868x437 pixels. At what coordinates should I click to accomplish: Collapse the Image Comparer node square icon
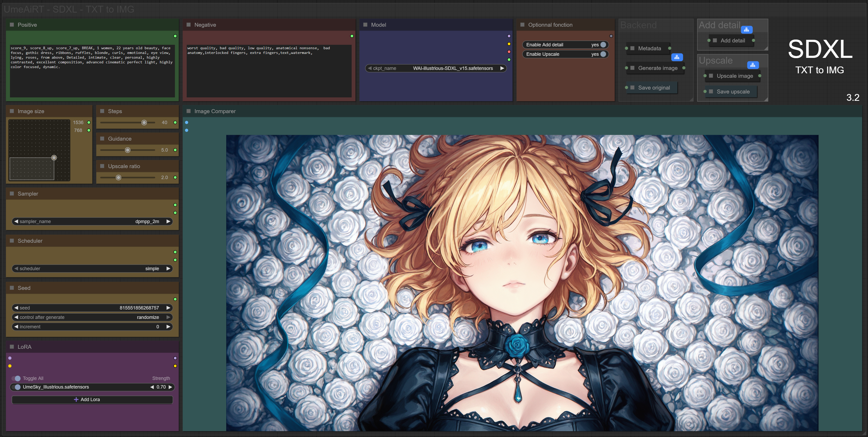[x=188, y=111]
